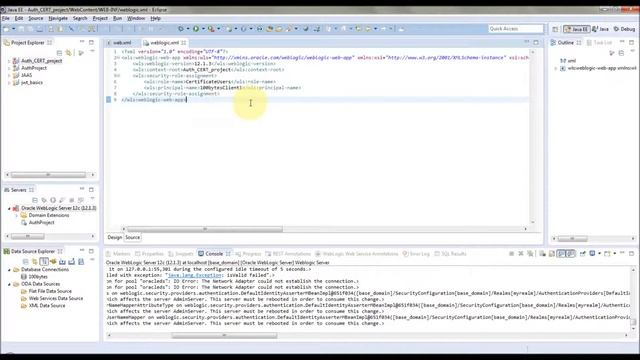The width and height of the screenshot is (640, 360).
Task: Select XML Data Source
Action: tap(47, 306)
